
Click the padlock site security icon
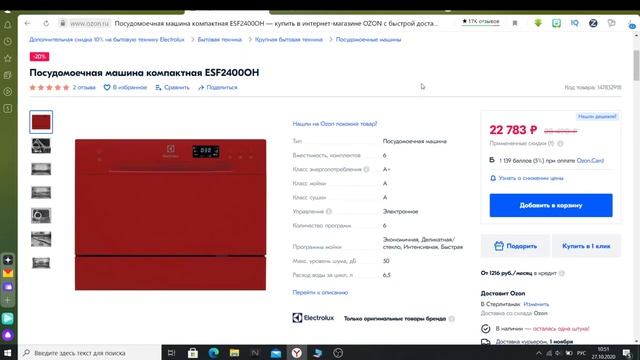tap(62, 23)
